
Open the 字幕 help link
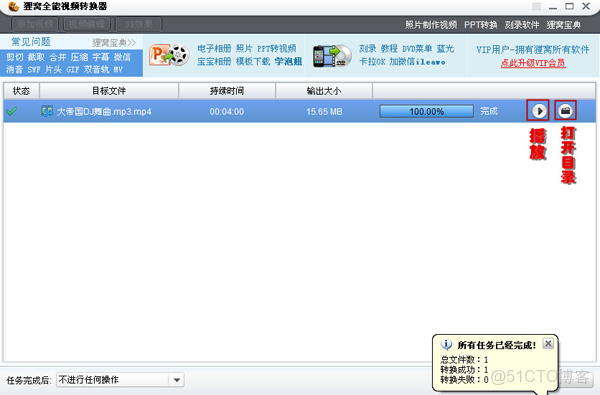pos(101,57)
